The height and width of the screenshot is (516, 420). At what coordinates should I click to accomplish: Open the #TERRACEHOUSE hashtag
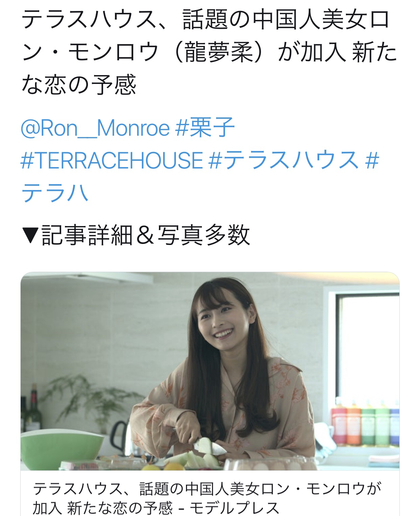112,160
